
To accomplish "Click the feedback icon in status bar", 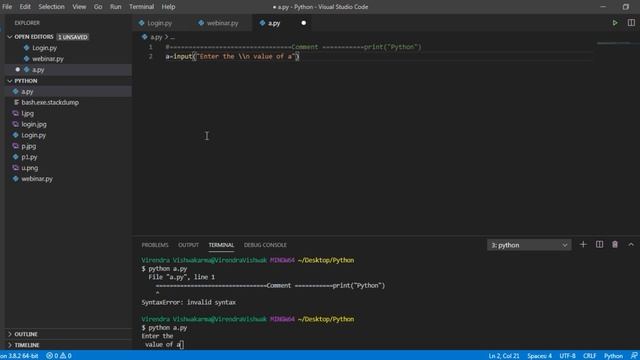I will (x=634, y=356).
